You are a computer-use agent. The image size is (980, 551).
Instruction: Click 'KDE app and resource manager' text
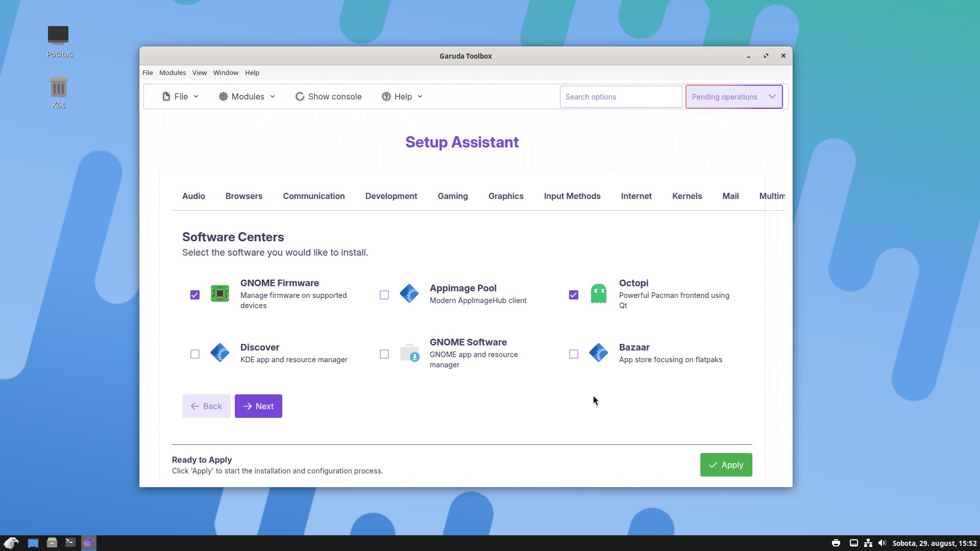coord(294,360)
